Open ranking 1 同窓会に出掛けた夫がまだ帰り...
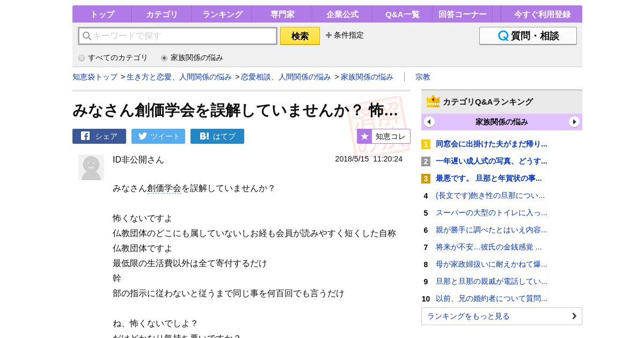The image size is (644, 338). point(492,144)
